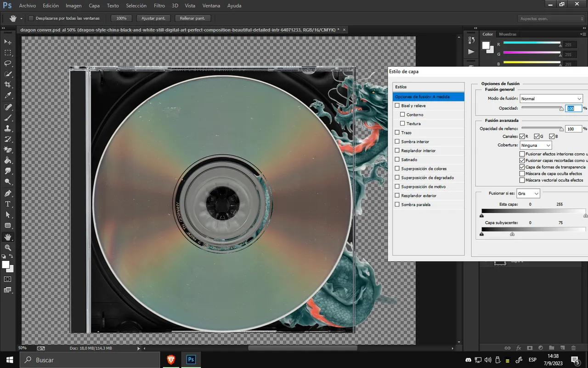Select the Path Selection tool
The width and height of the screenshot is (588, 368).
8,214
